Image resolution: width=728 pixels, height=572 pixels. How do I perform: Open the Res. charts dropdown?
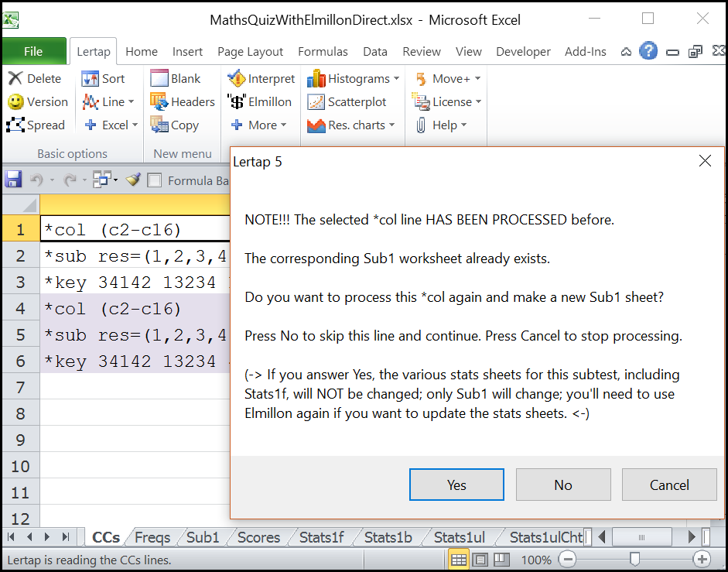pos(351,125)
